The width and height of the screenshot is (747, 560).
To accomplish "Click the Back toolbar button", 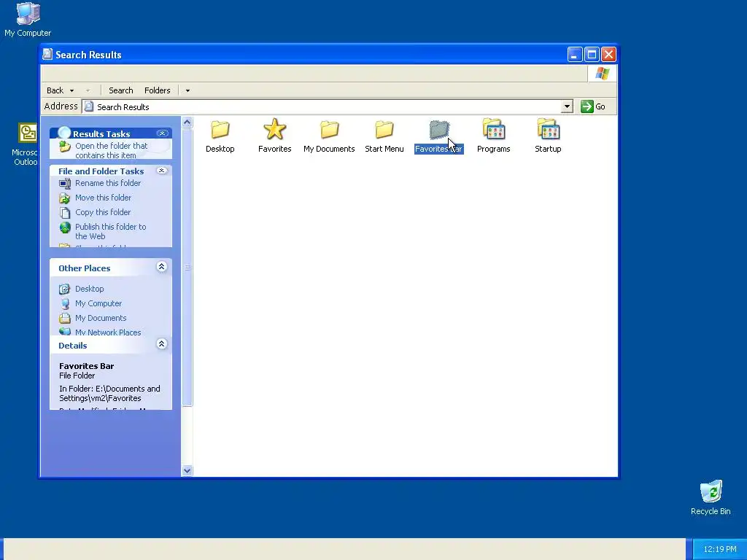I will coord(55,90).
